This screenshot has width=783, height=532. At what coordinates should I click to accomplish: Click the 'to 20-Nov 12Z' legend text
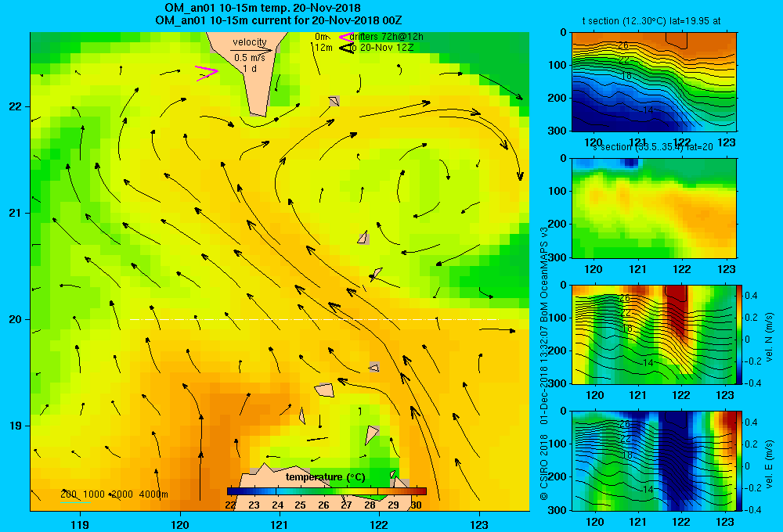point(381,48)
